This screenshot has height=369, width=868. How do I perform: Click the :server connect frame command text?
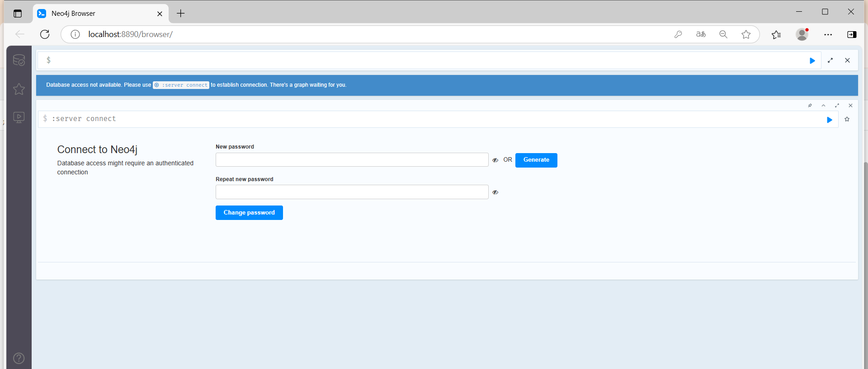84,119
